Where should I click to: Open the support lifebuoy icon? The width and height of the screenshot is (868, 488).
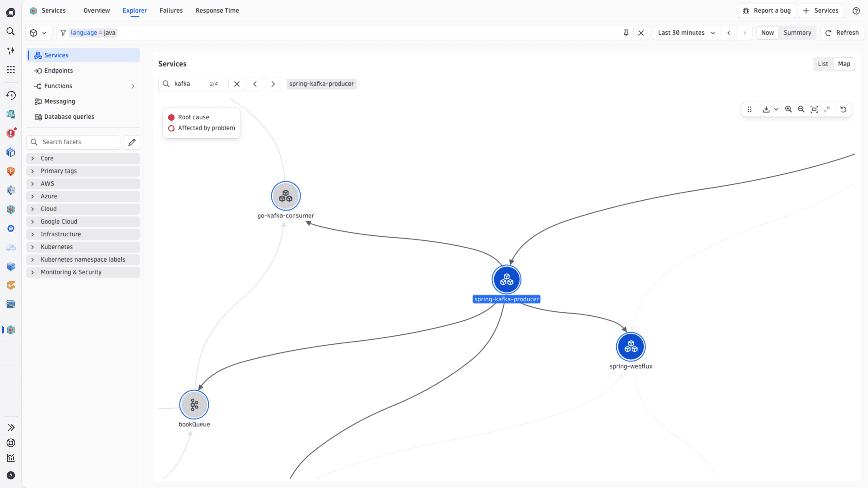11,443
